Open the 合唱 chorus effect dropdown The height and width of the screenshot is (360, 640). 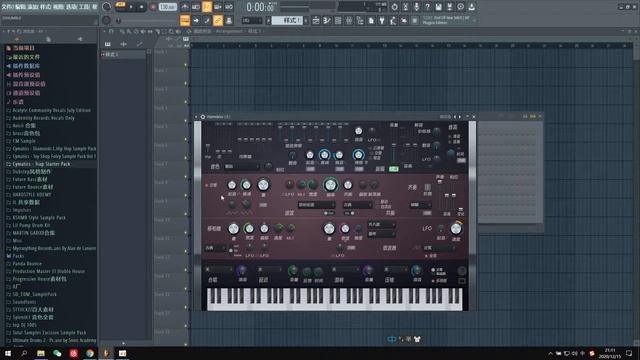220,269
